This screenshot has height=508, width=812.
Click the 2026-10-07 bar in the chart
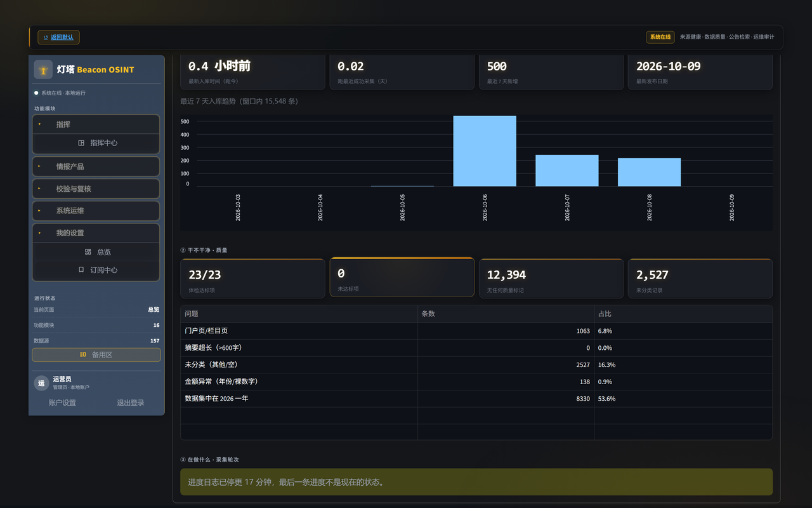point(567,171)
